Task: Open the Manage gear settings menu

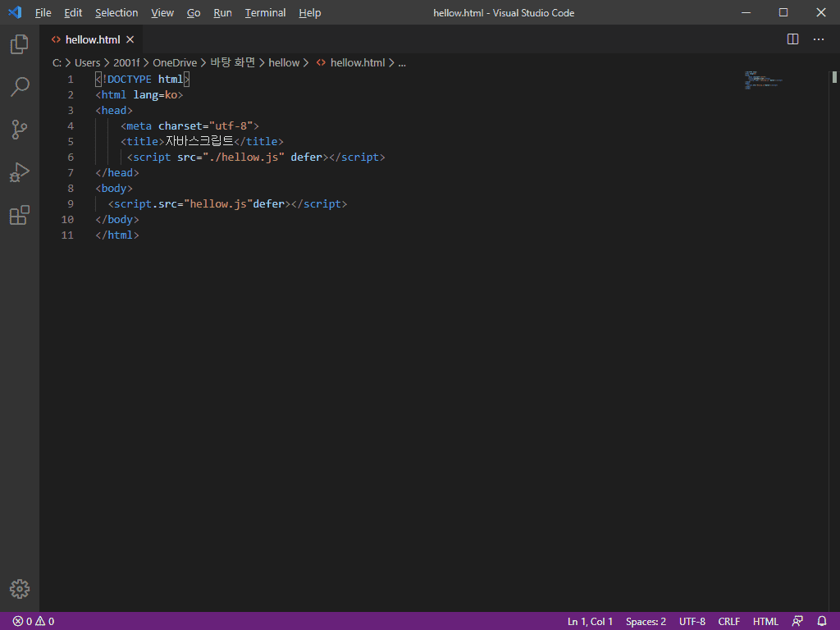Action: [x=20, y=588]
